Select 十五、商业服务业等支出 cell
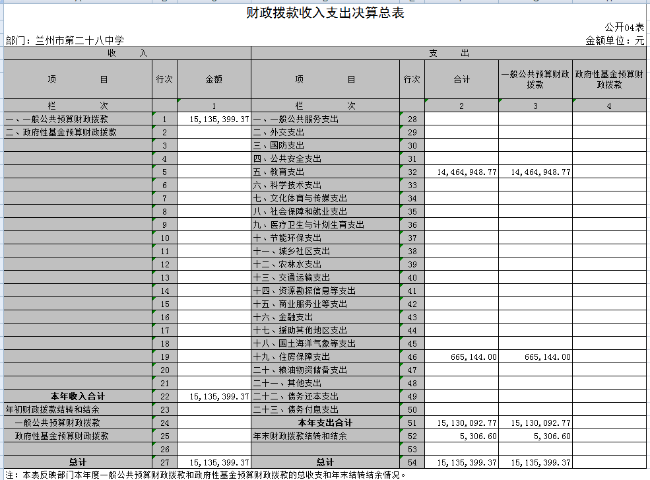 tap(325, 304)
